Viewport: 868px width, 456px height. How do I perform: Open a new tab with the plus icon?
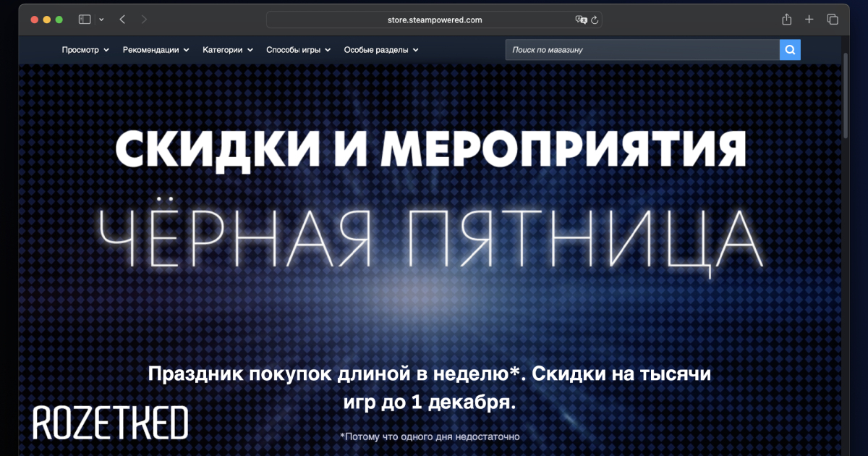[809, 20]
